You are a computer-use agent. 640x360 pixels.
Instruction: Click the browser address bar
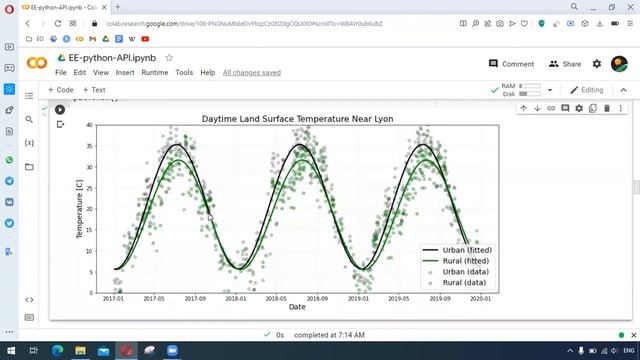[244, 24]
